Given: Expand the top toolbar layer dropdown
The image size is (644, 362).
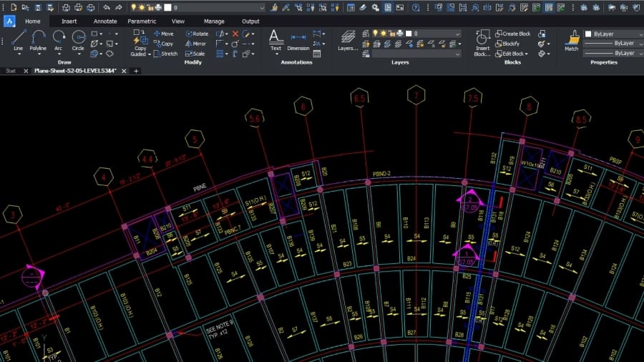Looking at the screenshot, I should coord(262,7).
